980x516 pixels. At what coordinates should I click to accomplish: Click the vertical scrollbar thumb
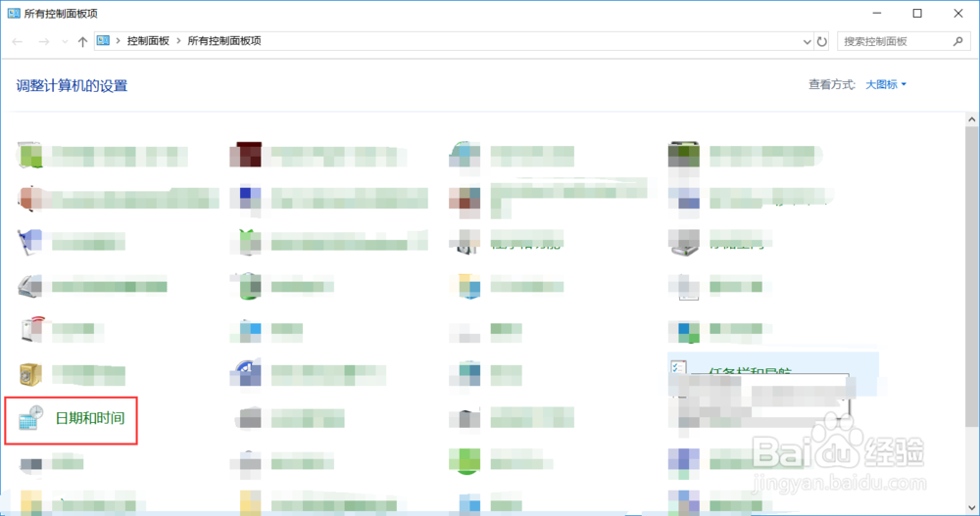[972, 277]
